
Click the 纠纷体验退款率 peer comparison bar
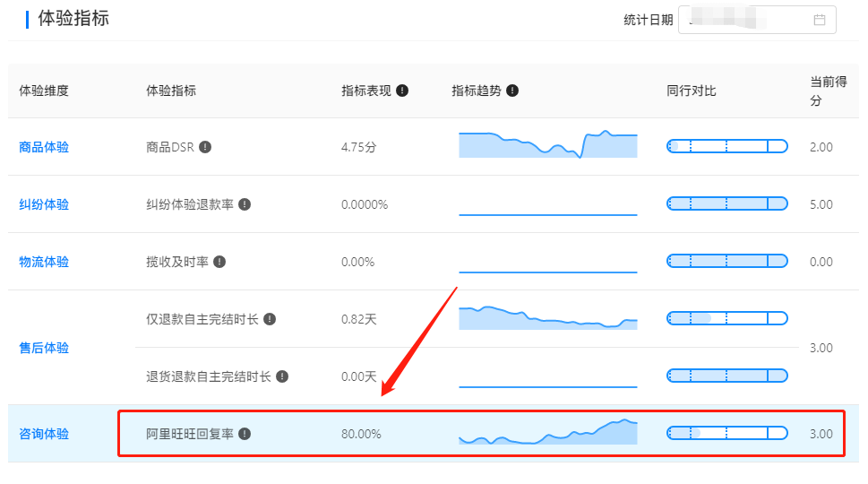[x=726, y=203]
